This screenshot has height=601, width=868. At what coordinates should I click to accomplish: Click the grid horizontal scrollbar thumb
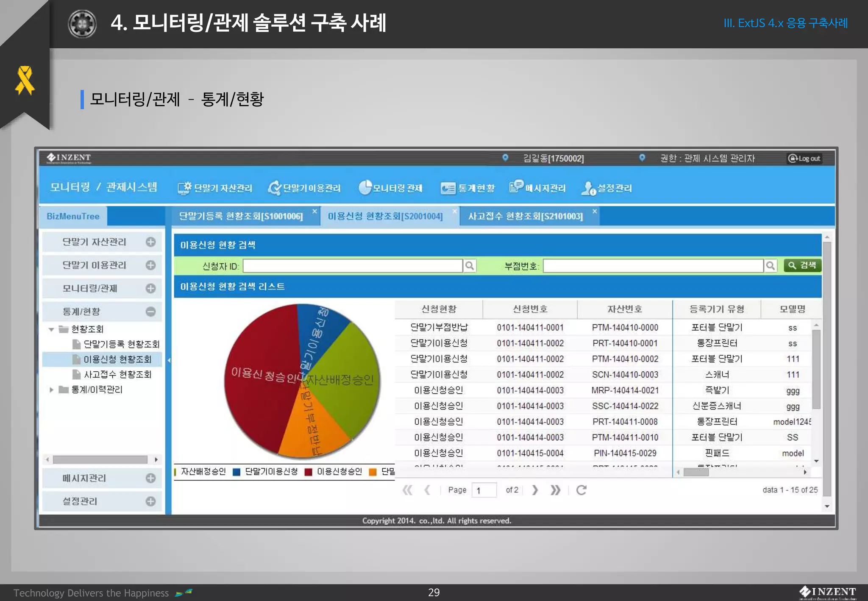point(696,472)
